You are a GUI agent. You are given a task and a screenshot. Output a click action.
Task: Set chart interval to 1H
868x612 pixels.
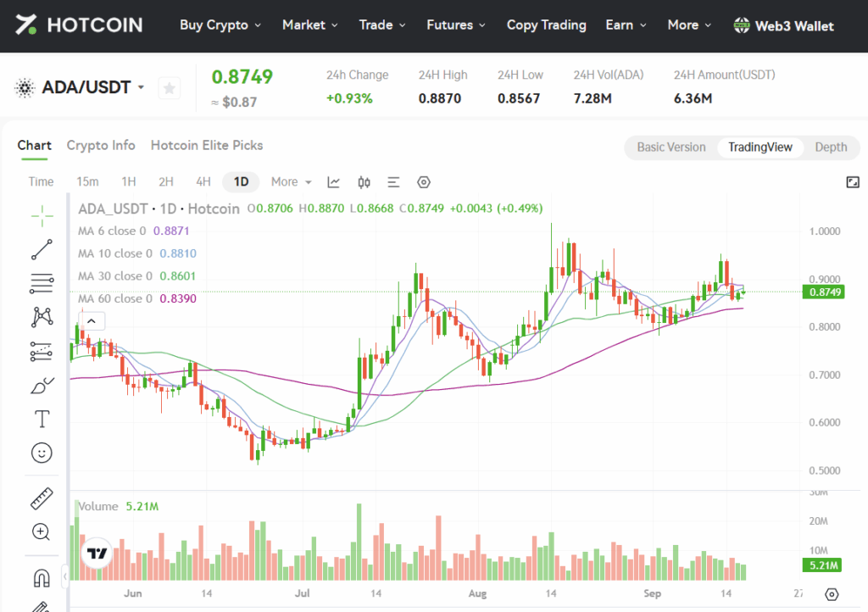(x=129, y=182)
